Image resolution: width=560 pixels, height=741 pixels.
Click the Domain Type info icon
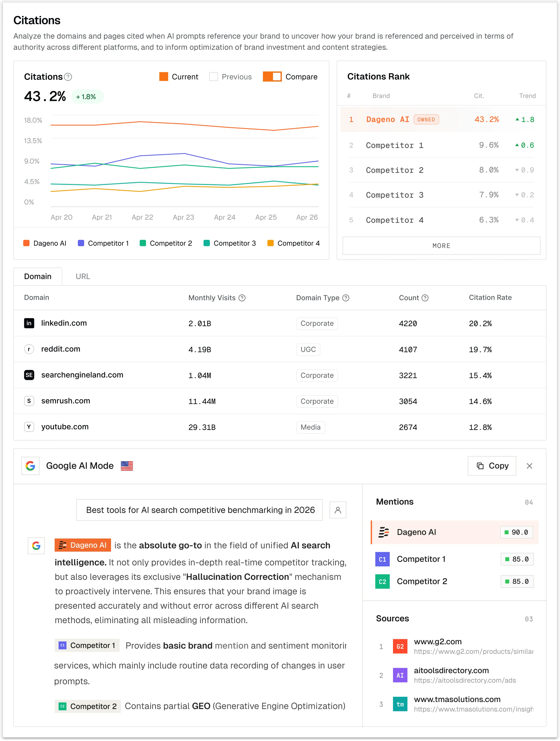(346, 298)
